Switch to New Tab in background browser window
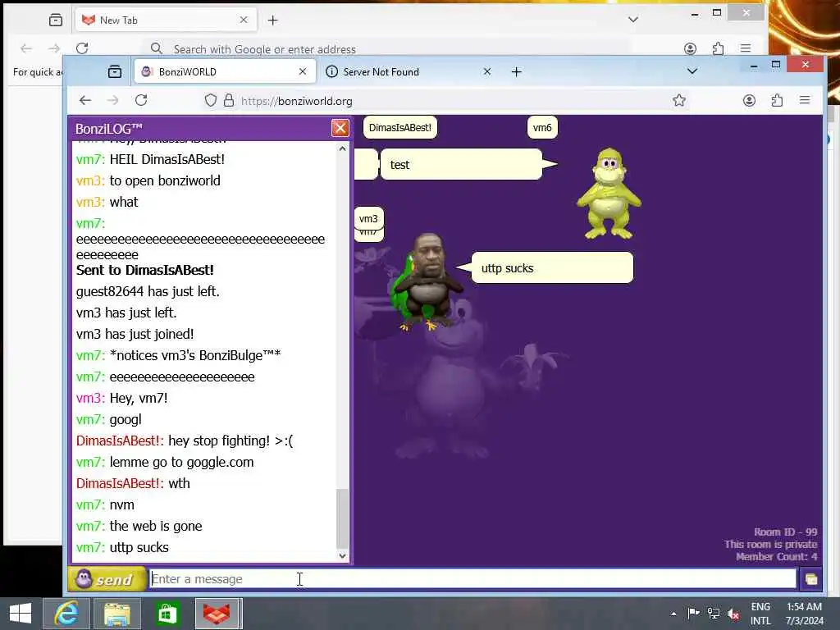The width and height of the screenshot is (840, 630). coord(166,20)
